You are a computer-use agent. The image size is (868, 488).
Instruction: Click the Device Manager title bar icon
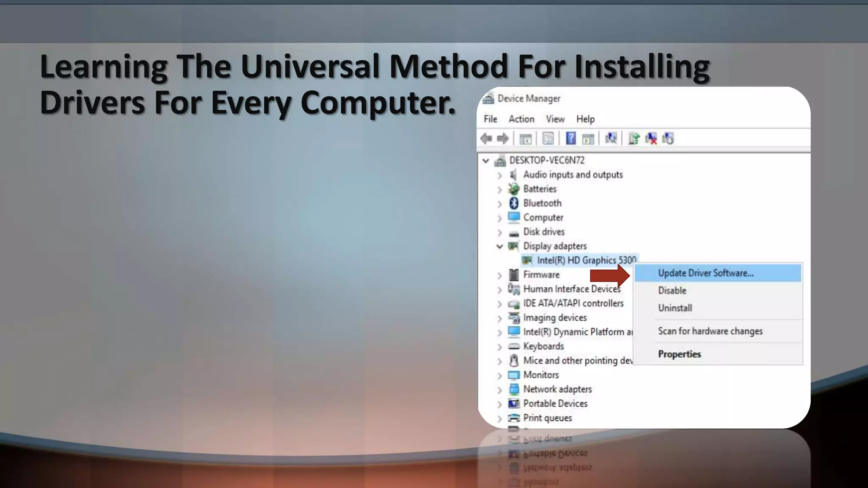coord(488,98)
